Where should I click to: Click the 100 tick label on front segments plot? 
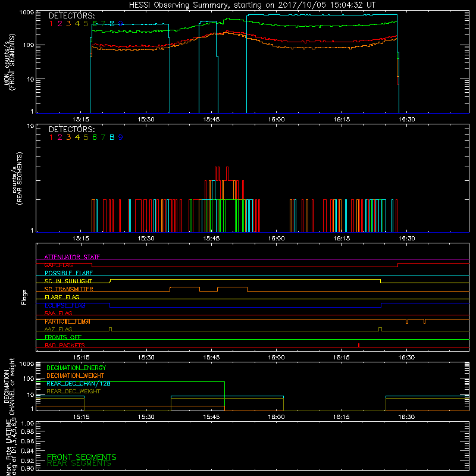tap(29, 45)
